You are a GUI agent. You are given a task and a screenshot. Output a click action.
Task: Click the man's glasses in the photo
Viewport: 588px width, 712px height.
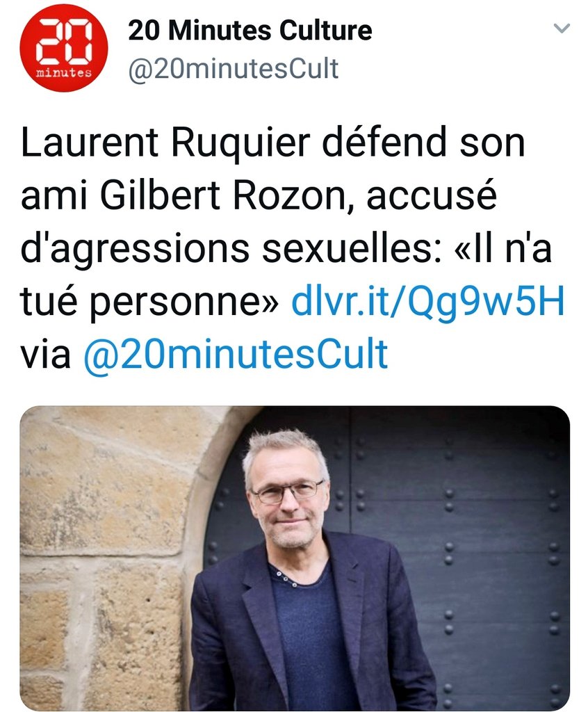pos(288,492)
